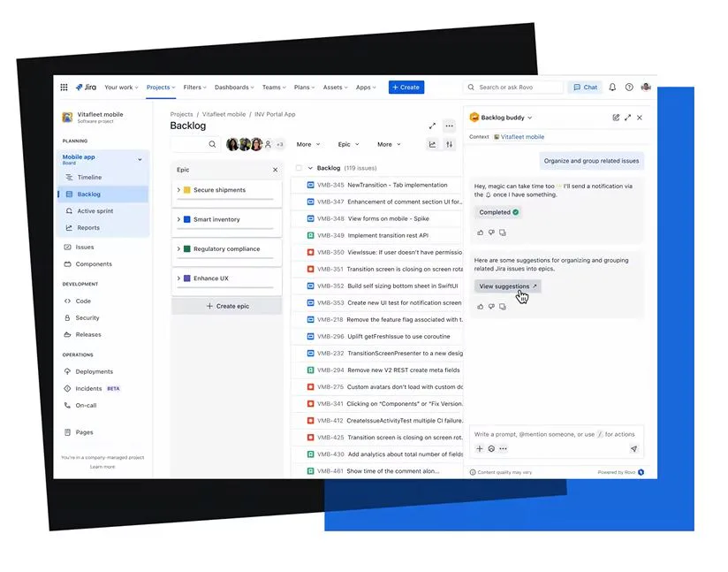
Task: Click the yellow Secure shipments color swatch
Action: tap(187, 190)
